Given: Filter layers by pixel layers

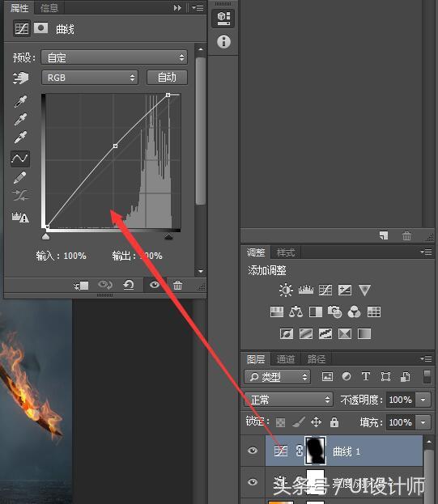Looking at the screenshot, I should 327,376.
